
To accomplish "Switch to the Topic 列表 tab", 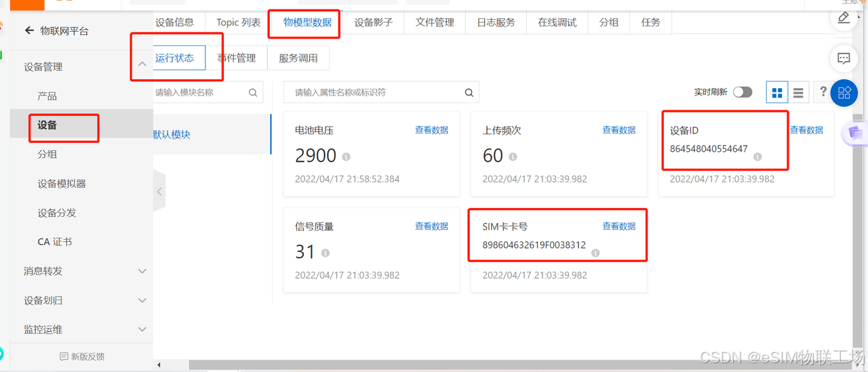I will [x=239, y=22].
